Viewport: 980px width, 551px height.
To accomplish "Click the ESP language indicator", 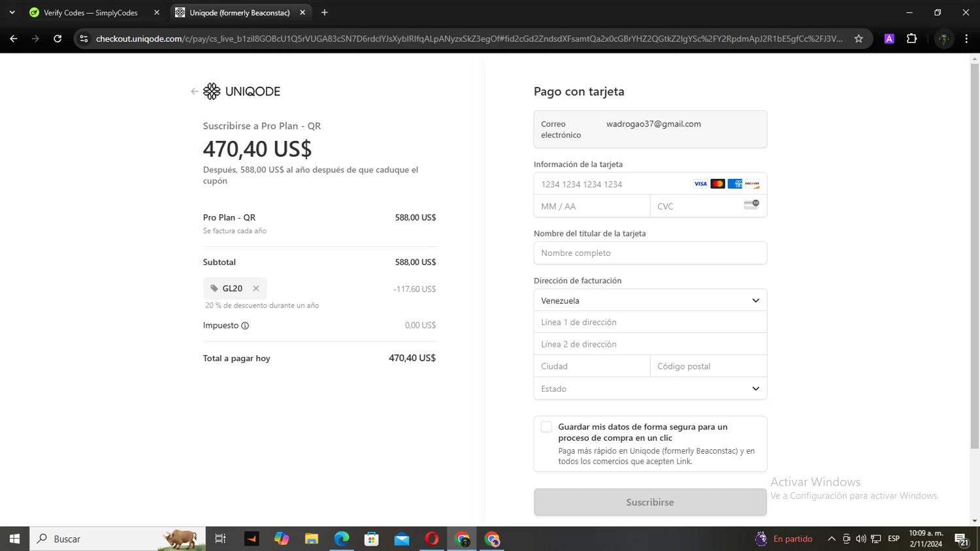I will pos(894,539).
